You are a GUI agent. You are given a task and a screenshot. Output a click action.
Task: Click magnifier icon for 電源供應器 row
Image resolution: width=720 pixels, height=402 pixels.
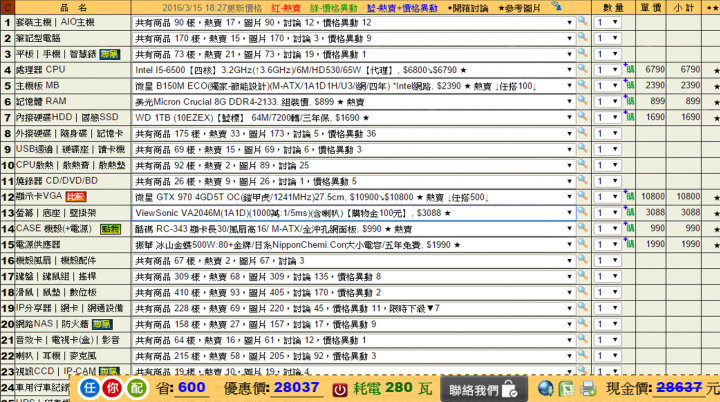(582, 244)
